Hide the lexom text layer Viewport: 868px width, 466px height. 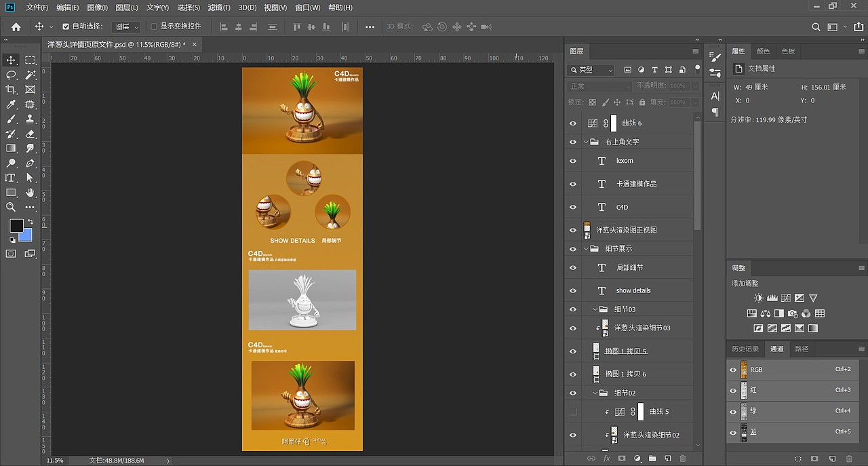[573, 161]
